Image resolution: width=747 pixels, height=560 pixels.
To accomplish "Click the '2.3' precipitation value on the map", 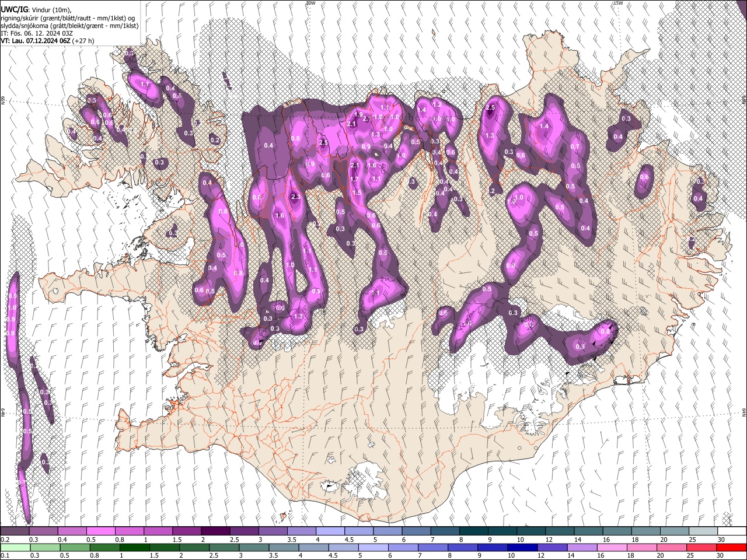I will pos(295,197).
